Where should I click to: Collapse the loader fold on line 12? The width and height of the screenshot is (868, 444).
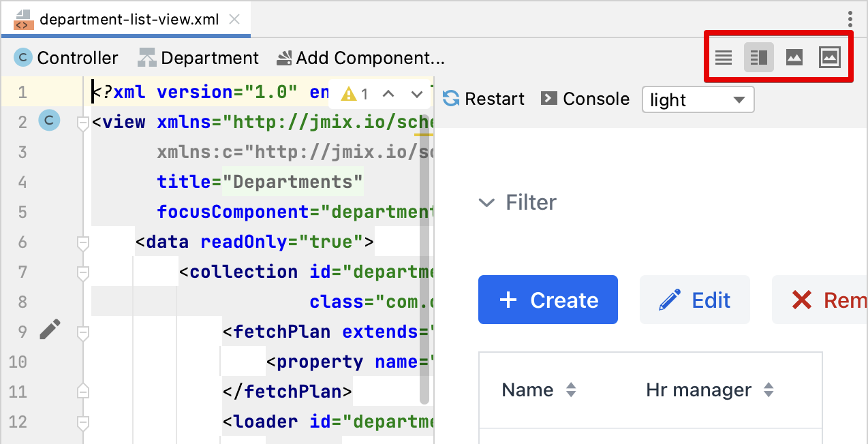83,422
